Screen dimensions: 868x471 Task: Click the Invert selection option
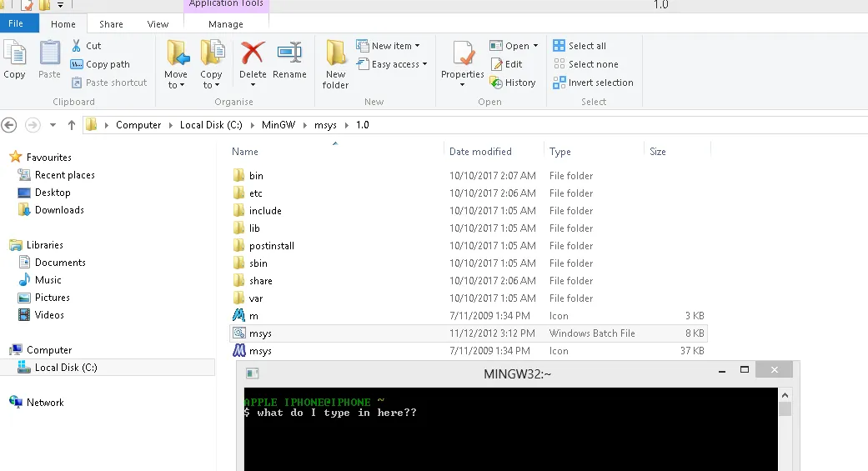[x=593, y=83]
